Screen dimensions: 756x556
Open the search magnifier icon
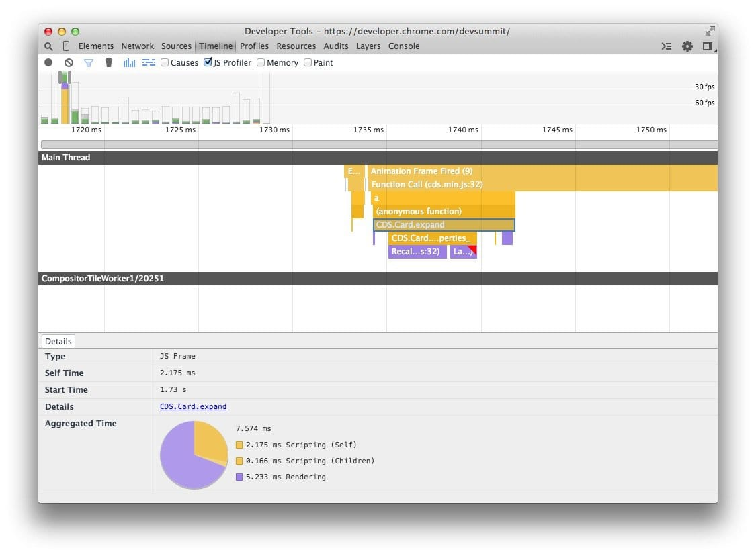[x=48, y=46]
